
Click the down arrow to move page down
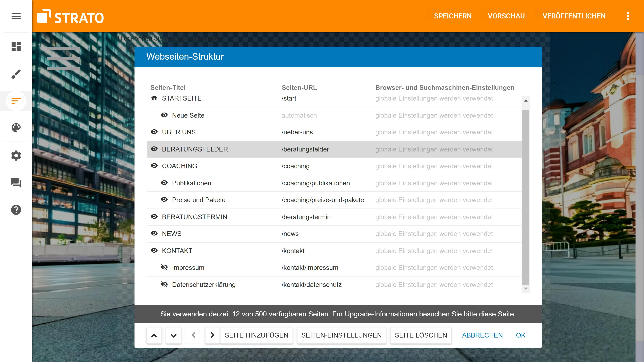point(174,335)
